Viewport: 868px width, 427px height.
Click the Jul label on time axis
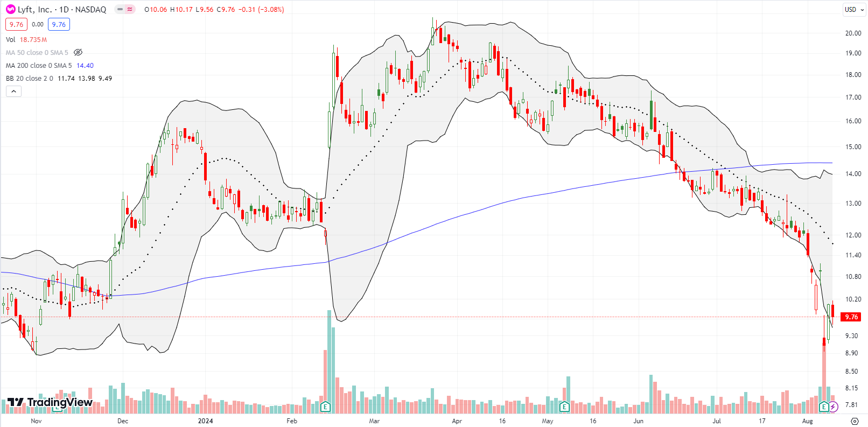click(717, 421)
